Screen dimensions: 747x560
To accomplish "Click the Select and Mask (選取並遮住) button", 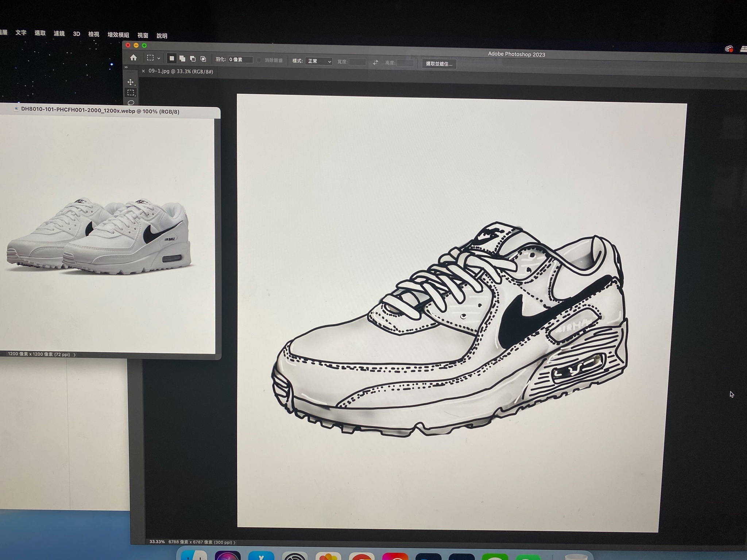I will 439,64.
